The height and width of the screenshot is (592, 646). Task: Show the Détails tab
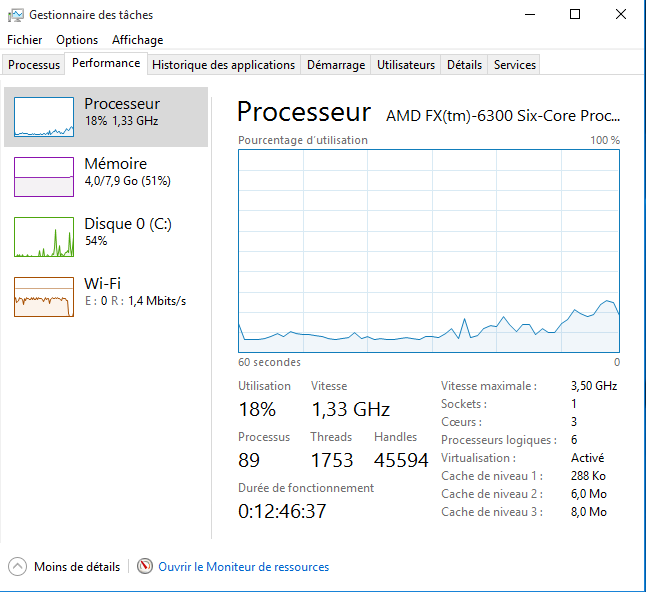pos(464,65)
